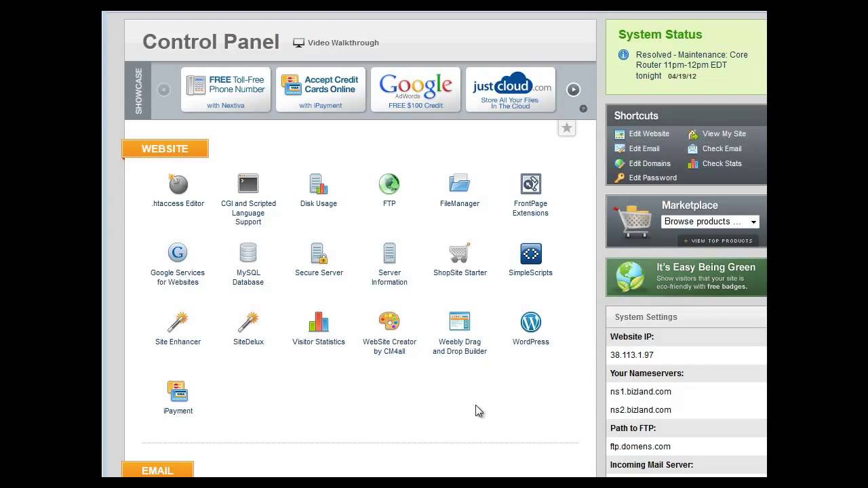Open Weebly Drag and Drop Builder
The height and width of the screenshot is (488, 868).
[x=460, y=322]
